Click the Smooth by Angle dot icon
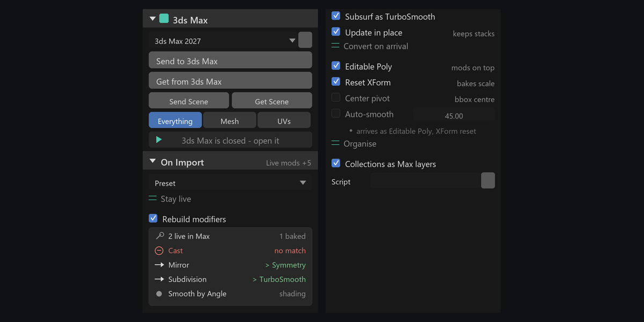This screenshot has height=322, width=644. pos(159,294)
